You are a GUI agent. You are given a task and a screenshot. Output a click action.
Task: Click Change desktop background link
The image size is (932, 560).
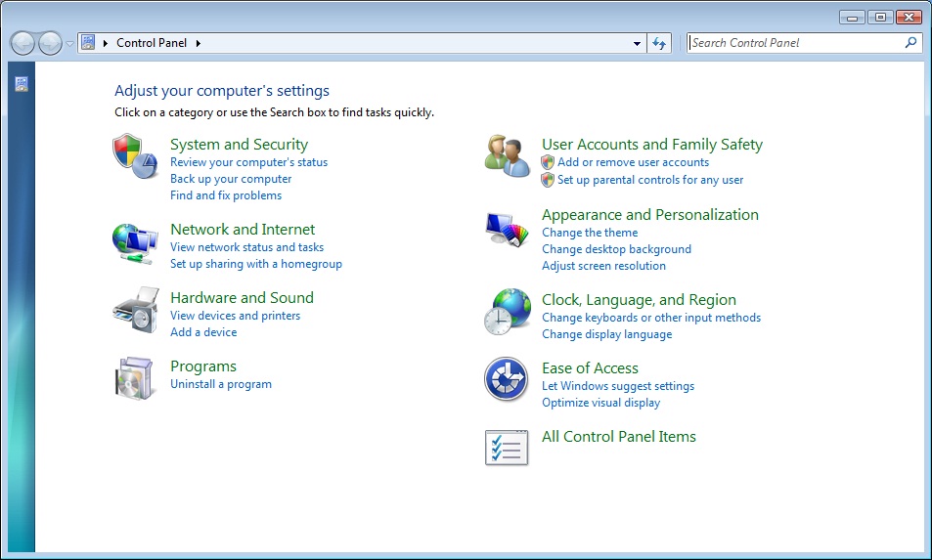(616, 249)
